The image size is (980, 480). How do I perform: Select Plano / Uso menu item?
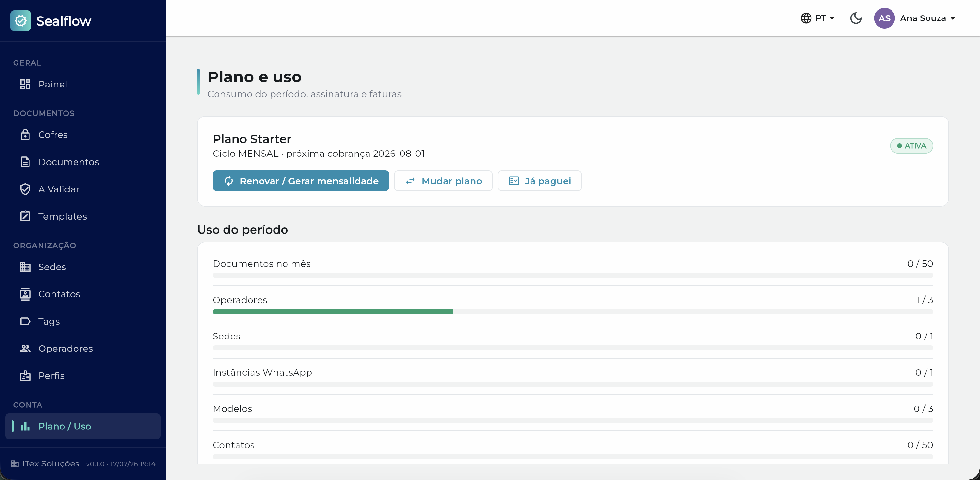(83, 426)
